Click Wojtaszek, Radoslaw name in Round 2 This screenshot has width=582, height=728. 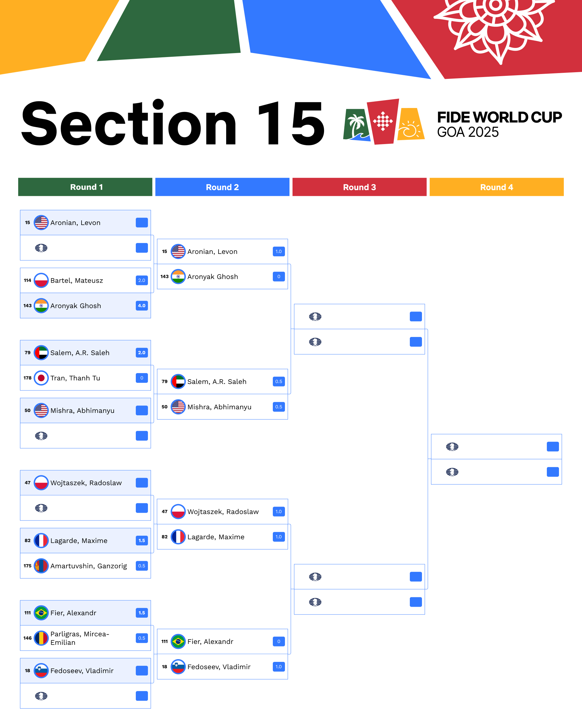coord(223,511)
